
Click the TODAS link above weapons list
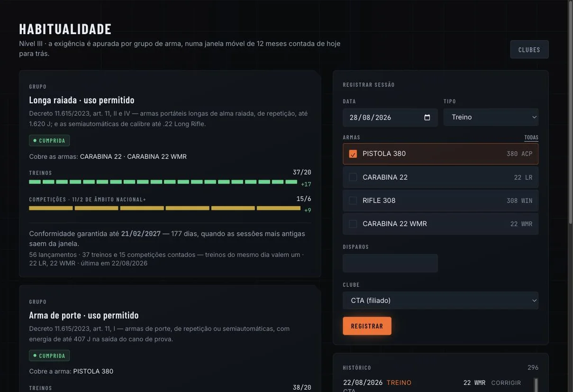pos(531,137)
